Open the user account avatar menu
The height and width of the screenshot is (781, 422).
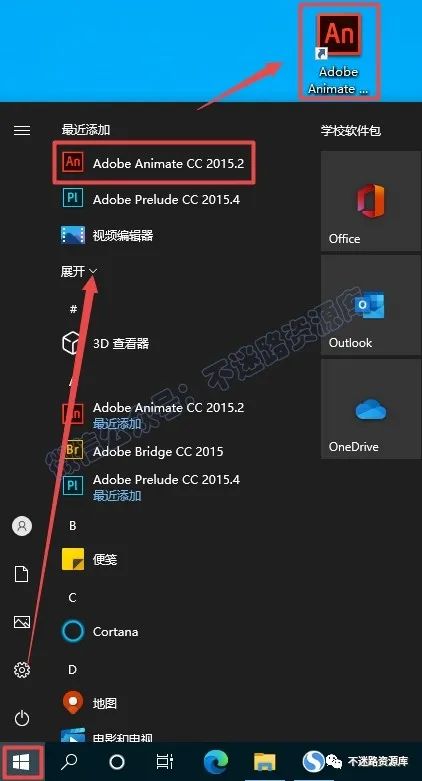(x=22, y=526)
